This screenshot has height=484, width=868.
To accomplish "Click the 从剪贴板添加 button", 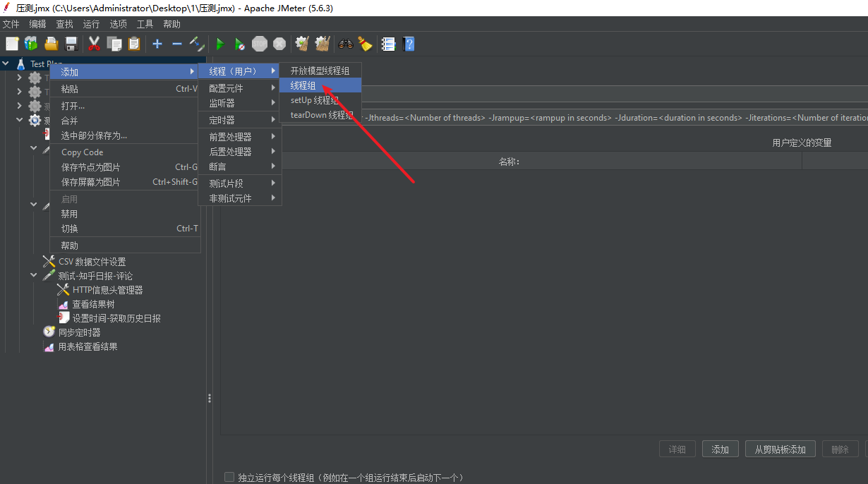I will [780, 449].
